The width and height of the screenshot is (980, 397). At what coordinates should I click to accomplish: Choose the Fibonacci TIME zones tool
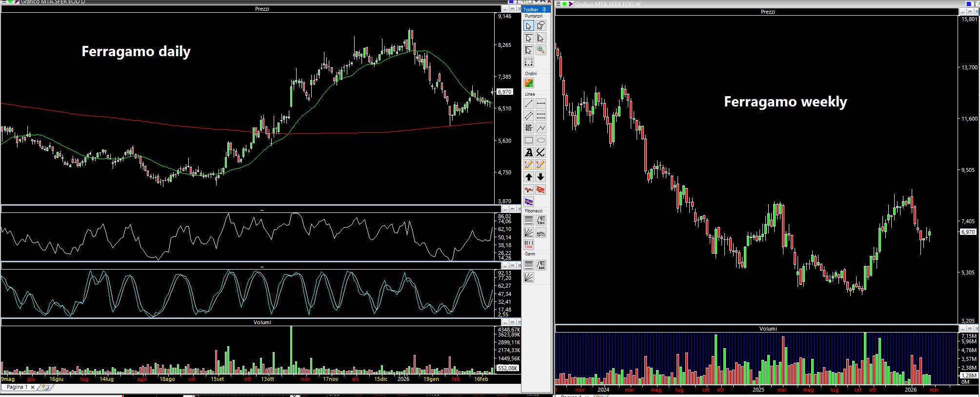(x=528, y=245)
